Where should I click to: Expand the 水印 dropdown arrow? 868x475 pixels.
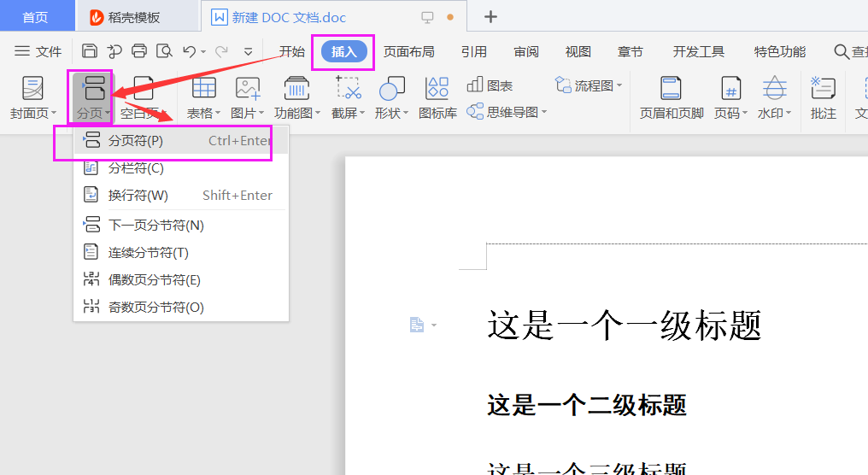coord(789,113)
